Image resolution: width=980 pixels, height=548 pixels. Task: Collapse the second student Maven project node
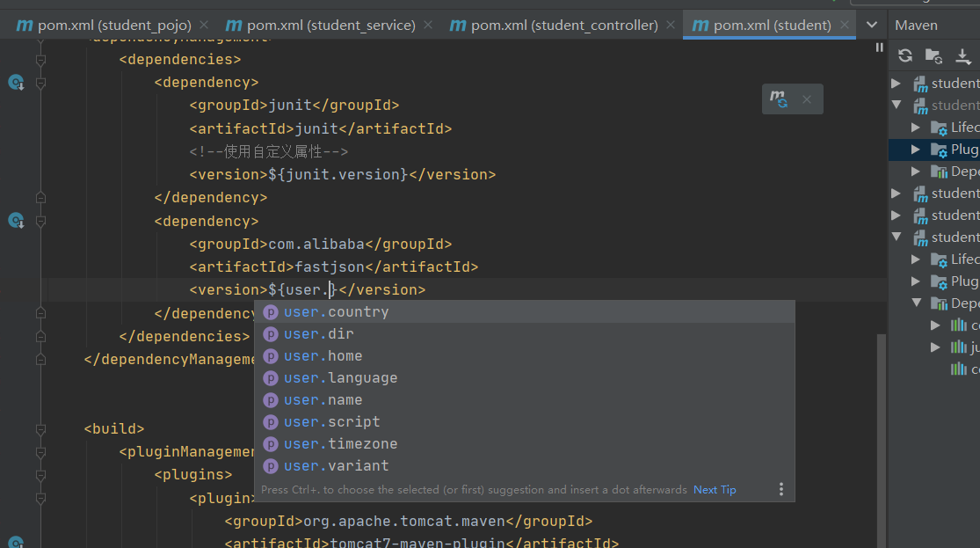[x=897, y=105]
